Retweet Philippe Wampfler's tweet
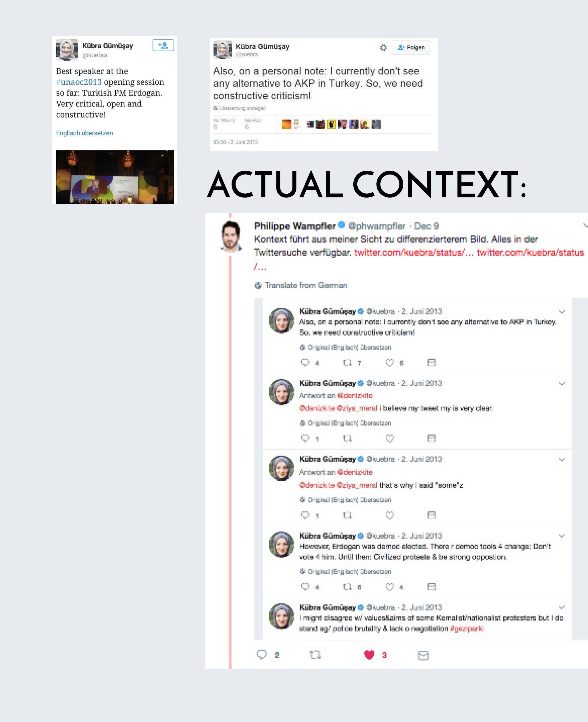588x722 pixels. point(315,655)
